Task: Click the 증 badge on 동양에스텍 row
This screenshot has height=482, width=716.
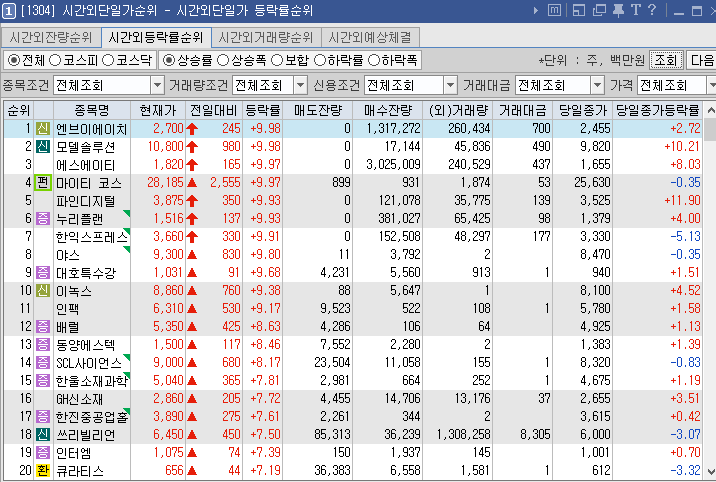Action: (x=43, y=345)
